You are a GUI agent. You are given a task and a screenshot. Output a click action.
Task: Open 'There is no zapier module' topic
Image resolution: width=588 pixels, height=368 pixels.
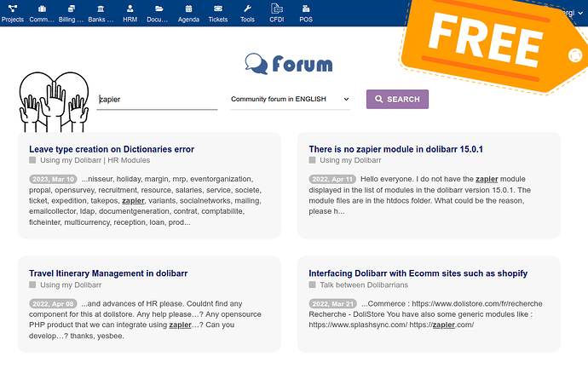[x=395, y=149]
